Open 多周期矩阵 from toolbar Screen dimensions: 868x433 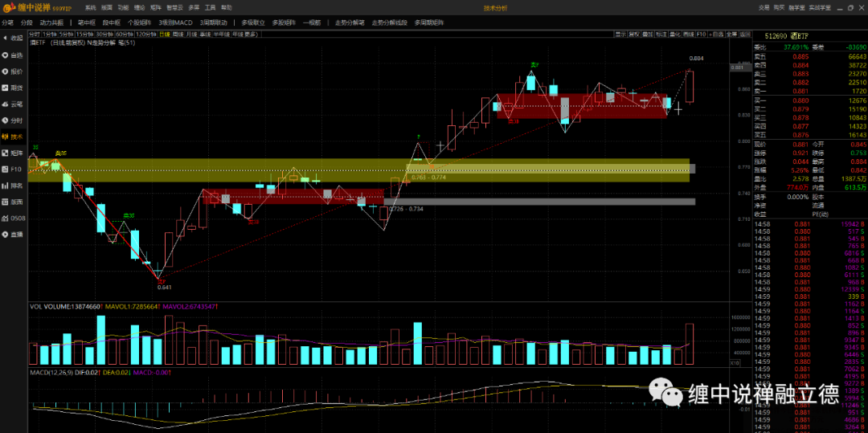429,22
